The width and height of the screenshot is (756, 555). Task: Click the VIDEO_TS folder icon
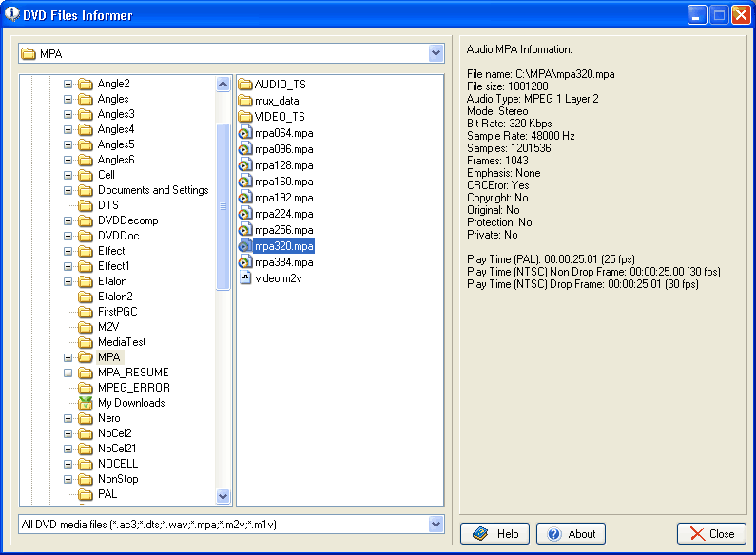[x=244, y=117]
